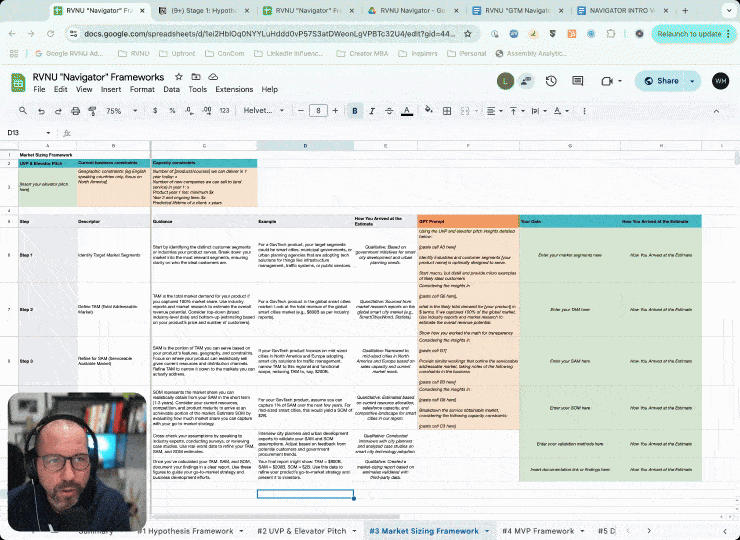
Task: Open the View menu
Action: (x=84, y=89)
